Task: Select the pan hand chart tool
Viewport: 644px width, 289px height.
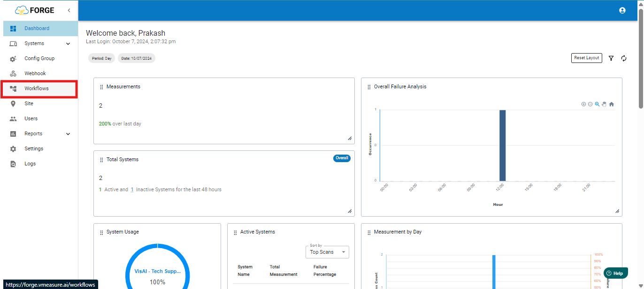Action: point(604,104)
